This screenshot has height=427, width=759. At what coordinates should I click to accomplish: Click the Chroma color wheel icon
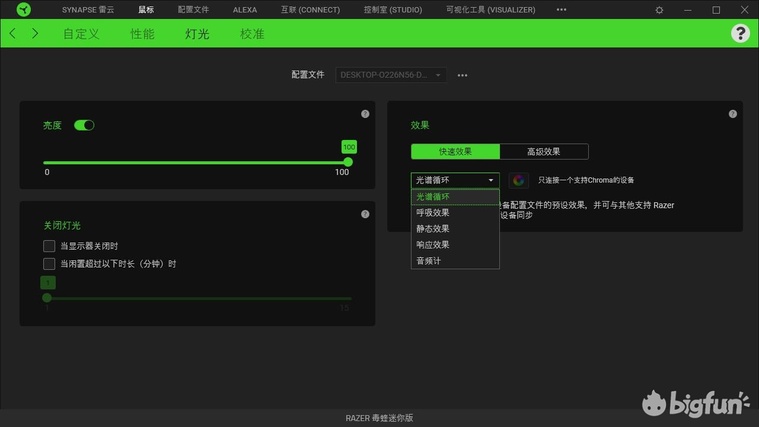[518, 180]
